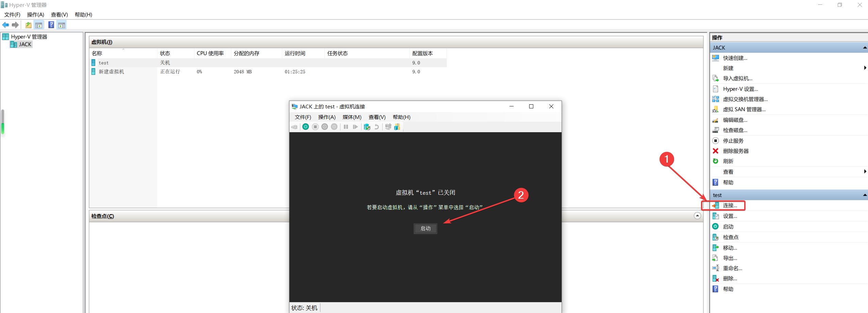Click the Save state icon in VM connection toolbar
868x313 pixels.
click(x=334, y=127)
